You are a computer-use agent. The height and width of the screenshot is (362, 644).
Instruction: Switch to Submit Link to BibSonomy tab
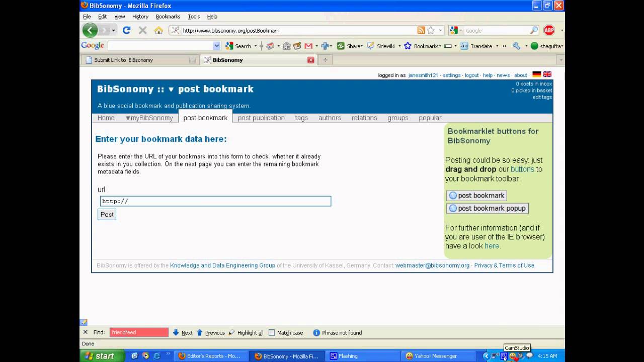(x=139, y=60)
